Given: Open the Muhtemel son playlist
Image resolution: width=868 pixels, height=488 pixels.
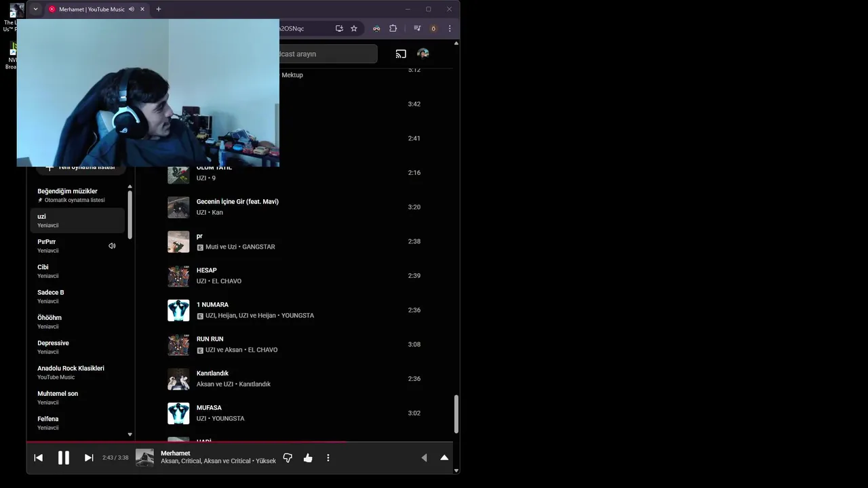Looking at the screenshot, I should point(77,398).
